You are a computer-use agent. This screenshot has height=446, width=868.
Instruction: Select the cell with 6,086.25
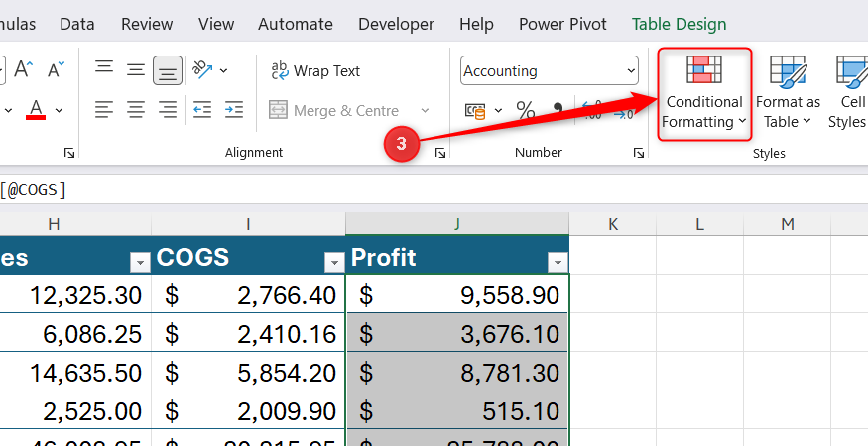[75, 333]
